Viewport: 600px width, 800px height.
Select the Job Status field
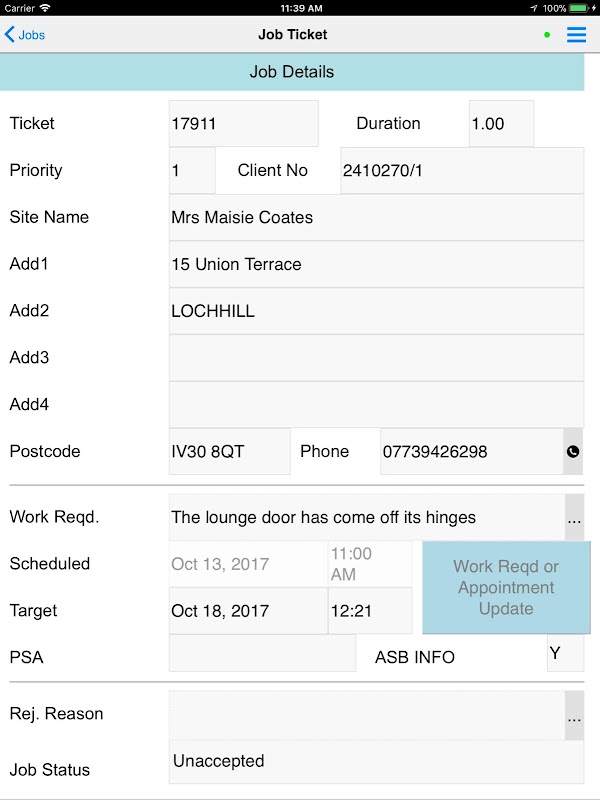pos(376,762)
